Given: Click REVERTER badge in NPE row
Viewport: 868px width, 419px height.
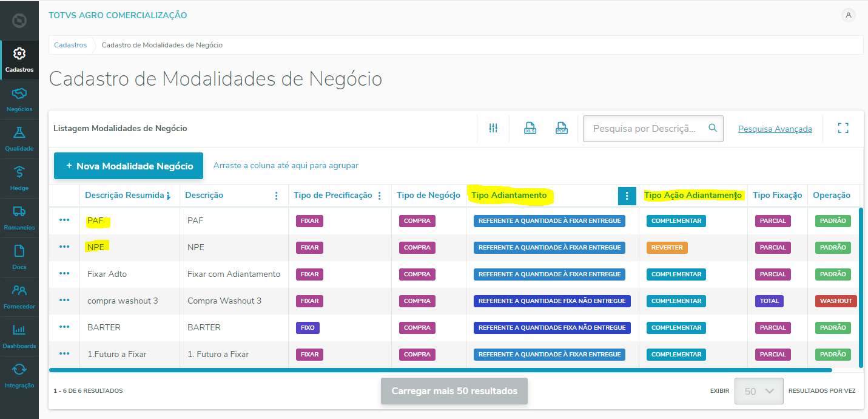Looking at the screenshot, I should (667, 247).
